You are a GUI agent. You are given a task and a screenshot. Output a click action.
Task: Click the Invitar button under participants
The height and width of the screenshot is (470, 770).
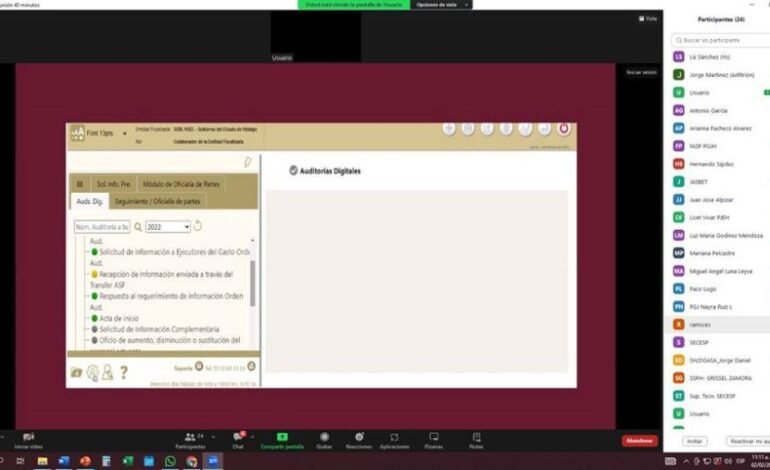click(x=694, y=441)
